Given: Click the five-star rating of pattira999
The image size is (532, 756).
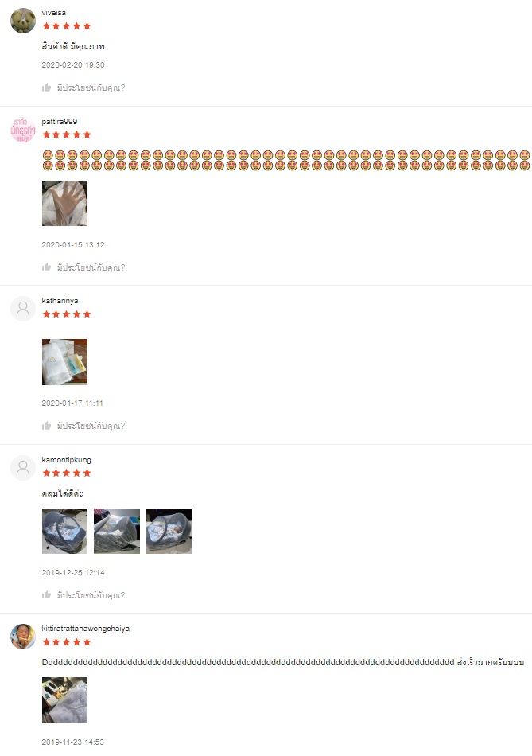Looking at the screenshot, I should click(x=67, y=134).
